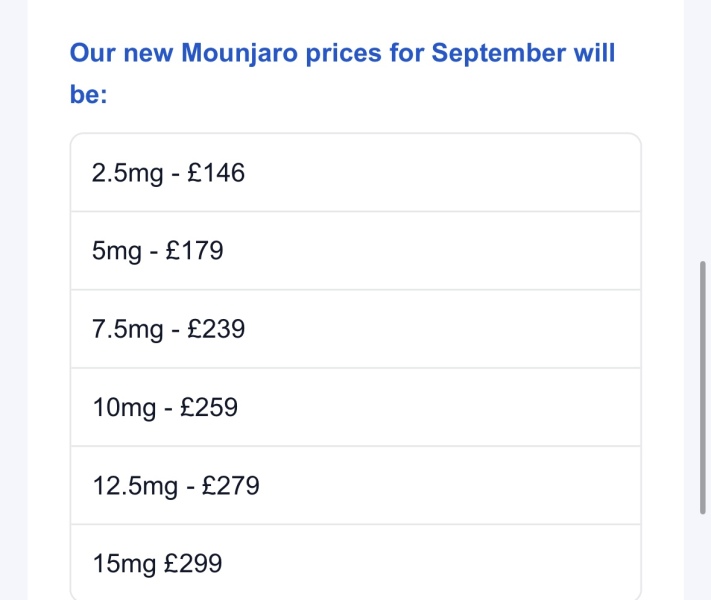Click the word 'will' in the heading
This screenshot has width=711, height=600.
[594, 53]
